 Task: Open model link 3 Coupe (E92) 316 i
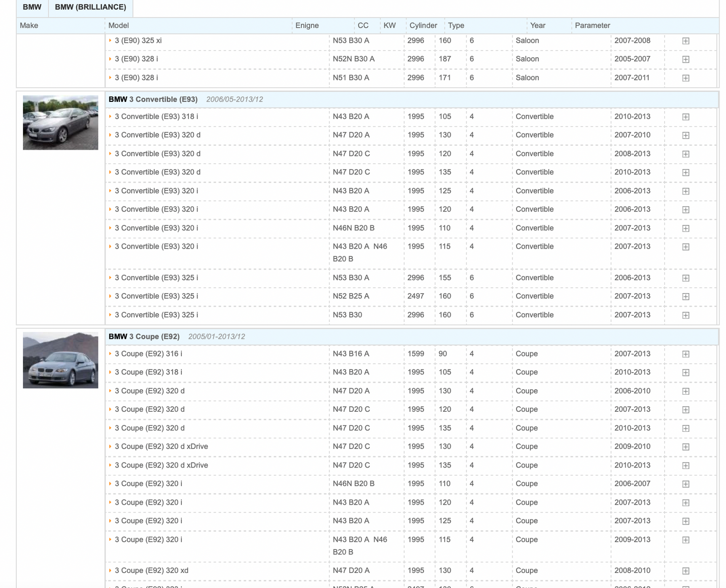pos(148,354)
